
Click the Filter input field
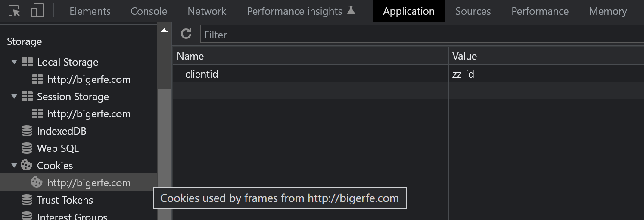point(422,35)
